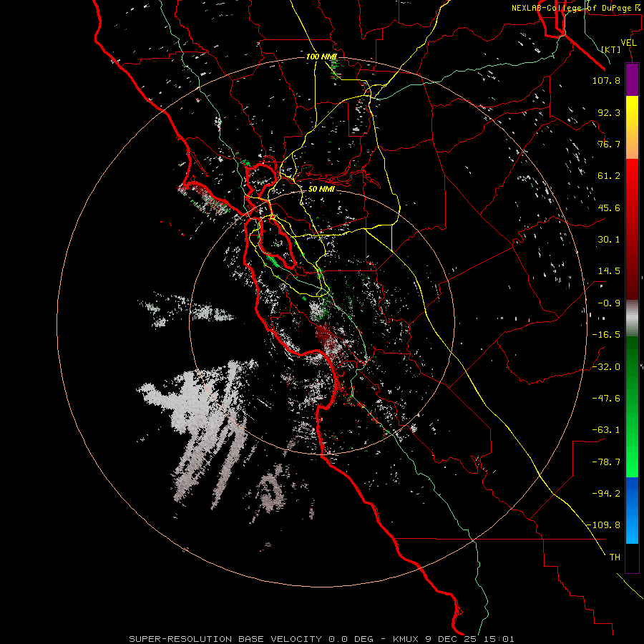Click the -16.5 velocity scale value
Screen dimensions: 644x644
pos(606,335)
